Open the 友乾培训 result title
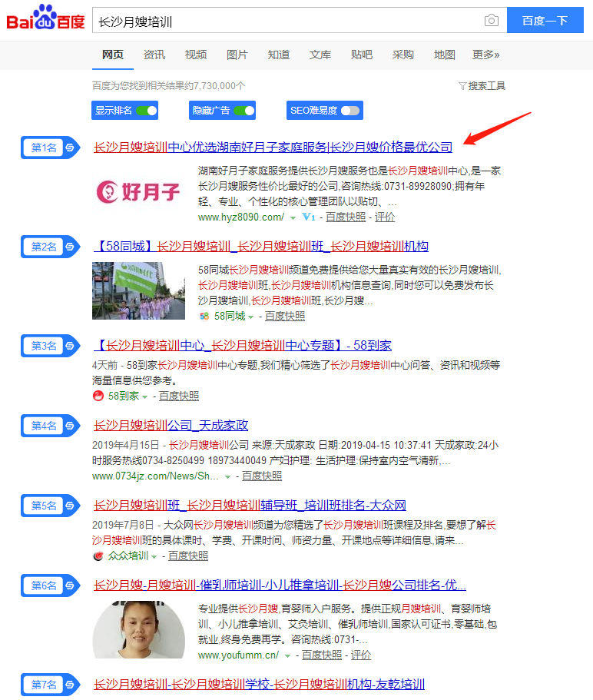593x700 pixels. point(259,685)
